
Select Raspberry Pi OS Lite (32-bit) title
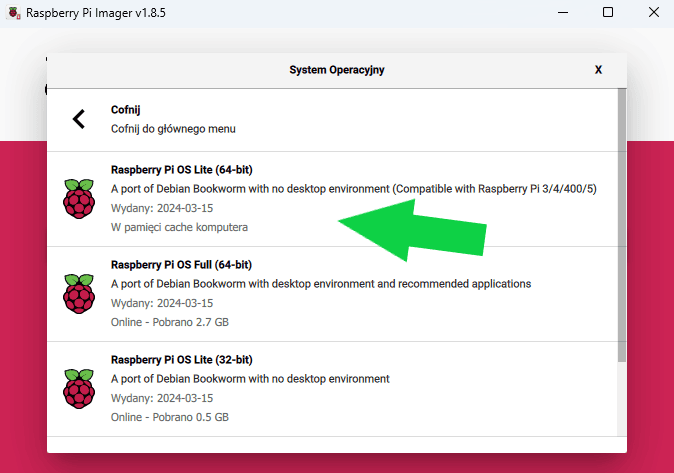pyautogui.click(x=181, y=360)
